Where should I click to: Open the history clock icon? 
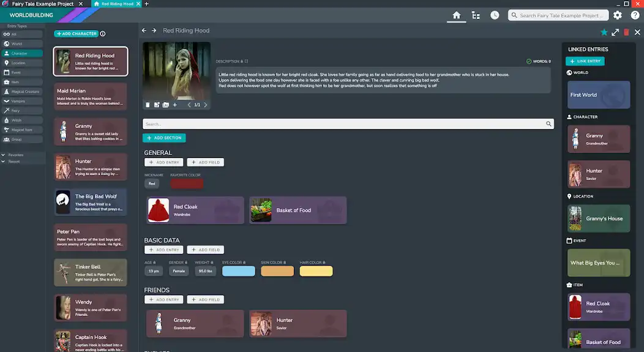495,15
